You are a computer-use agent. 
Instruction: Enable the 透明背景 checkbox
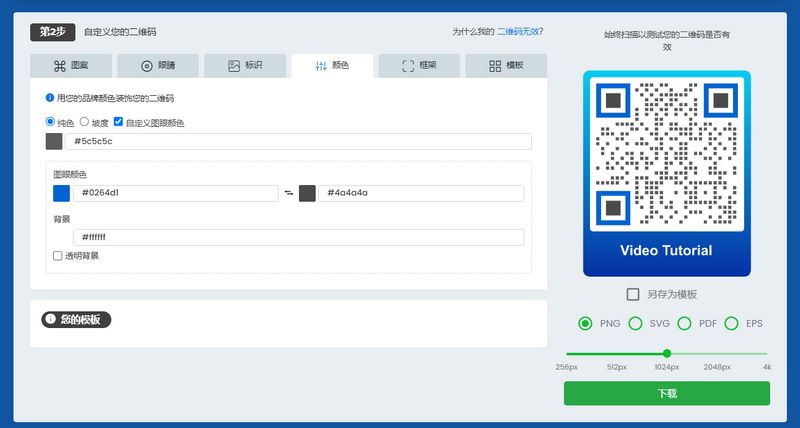pyautogui.click(x=58, y=256)
